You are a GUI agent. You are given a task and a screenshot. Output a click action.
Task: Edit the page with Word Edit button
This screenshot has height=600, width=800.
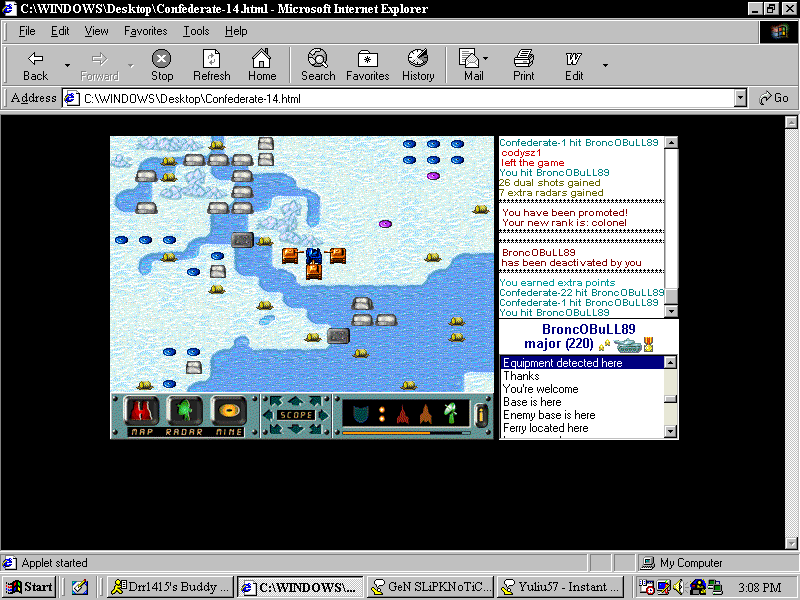(x=573, y=65)
